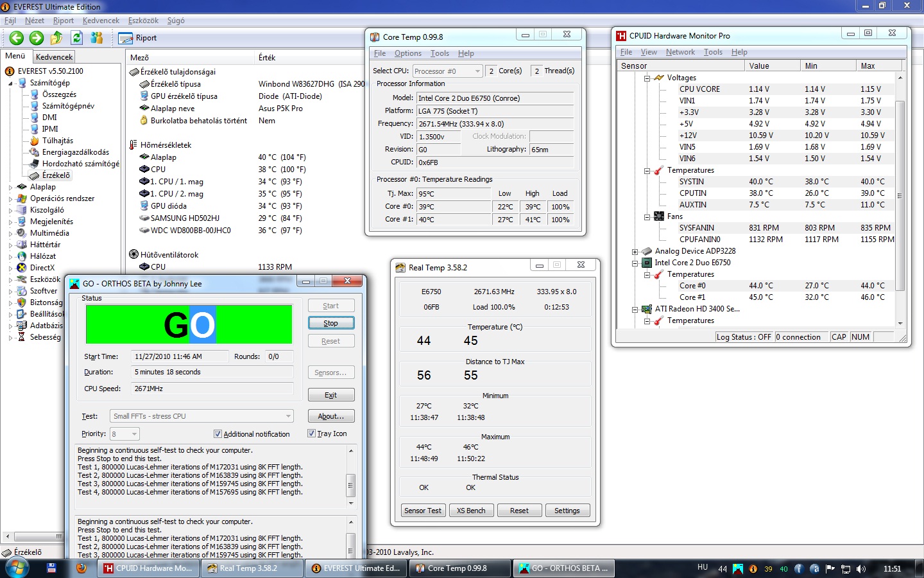Viewport: 924px width, 578px height.
Task: Select the Összegzés item in the tree
Action: click(x=59, y=94)
